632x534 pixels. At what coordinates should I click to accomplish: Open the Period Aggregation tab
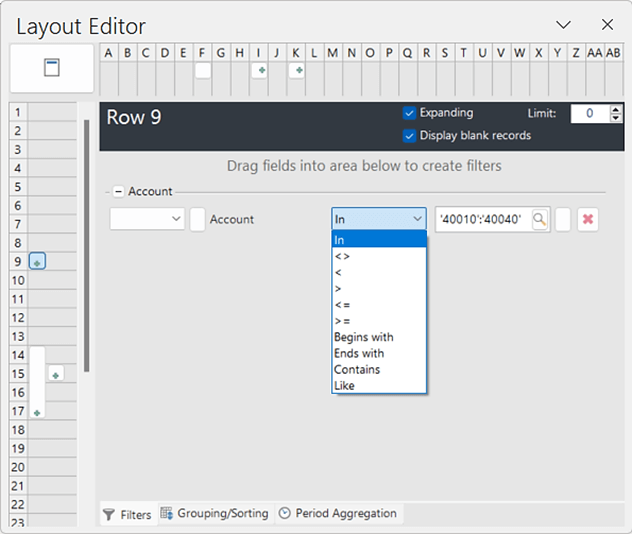click(338, 514)
